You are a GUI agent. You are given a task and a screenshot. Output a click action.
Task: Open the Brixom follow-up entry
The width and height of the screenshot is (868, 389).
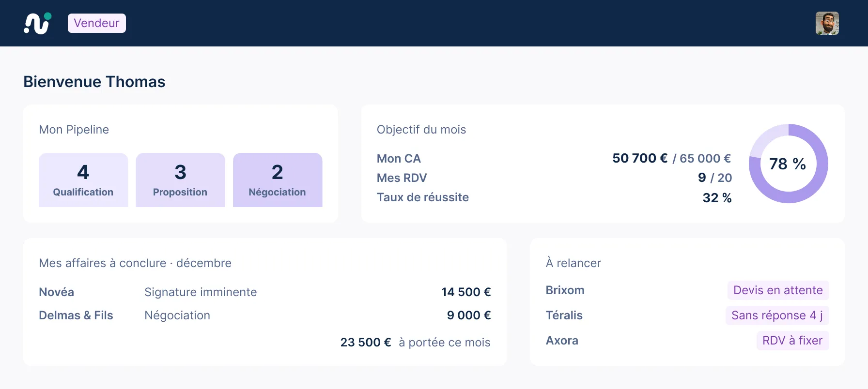point(687,290)
